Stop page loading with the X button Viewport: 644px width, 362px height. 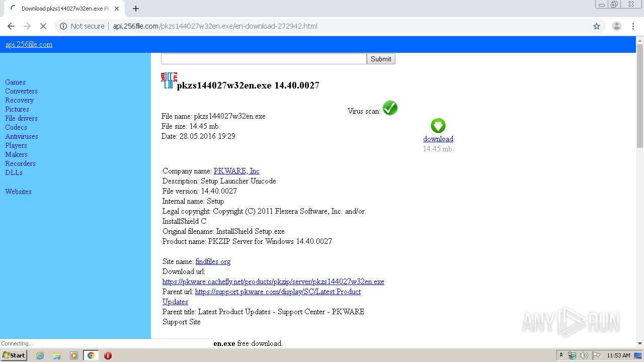coord(43,26)
